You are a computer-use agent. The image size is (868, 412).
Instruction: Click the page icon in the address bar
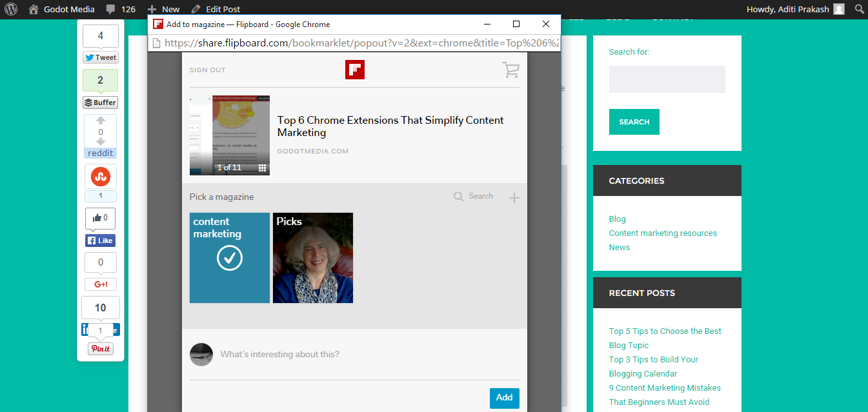156,43
